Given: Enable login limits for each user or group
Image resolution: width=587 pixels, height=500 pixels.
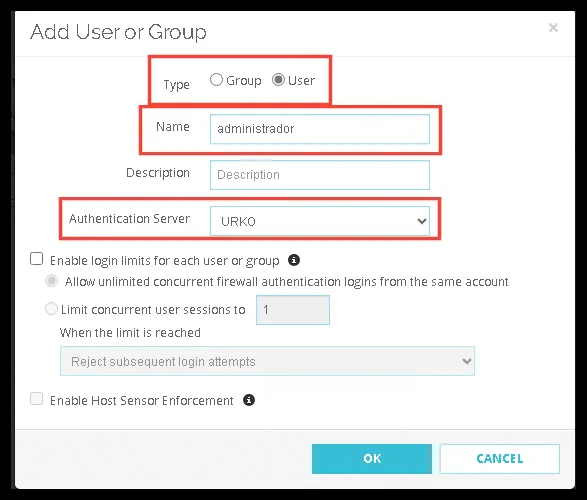Looking at the screenshot, I should pyautogui.click(x=37, y=259).
